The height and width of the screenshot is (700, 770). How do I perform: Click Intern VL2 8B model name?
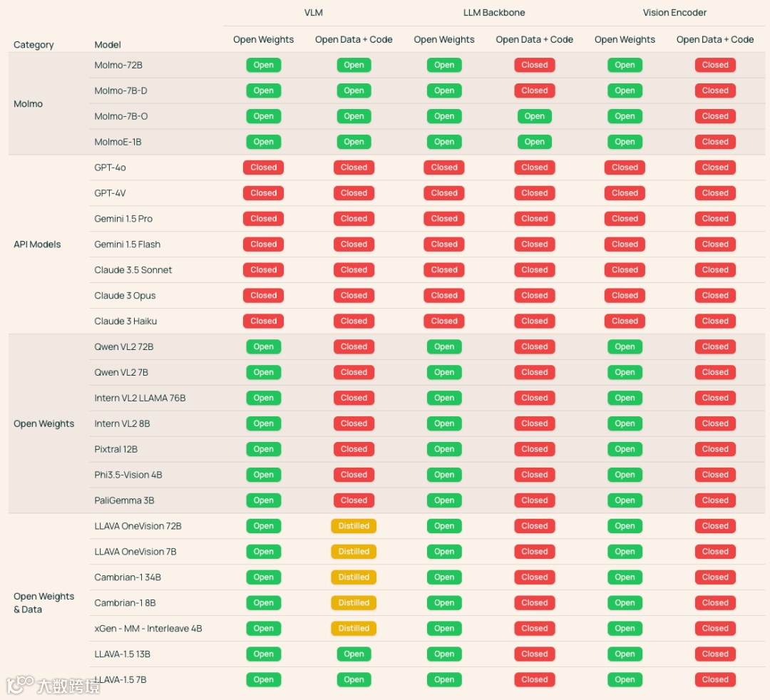click(x=123, y=423)
